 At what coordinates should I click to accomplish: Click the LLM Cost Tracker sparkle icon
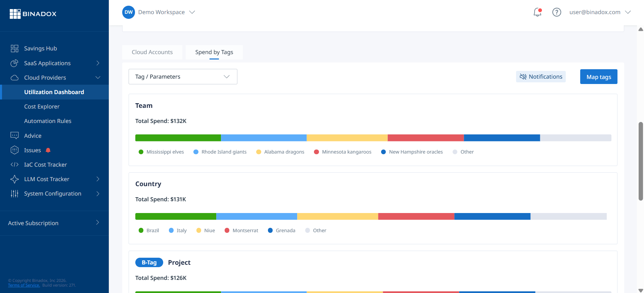point(14,179)
